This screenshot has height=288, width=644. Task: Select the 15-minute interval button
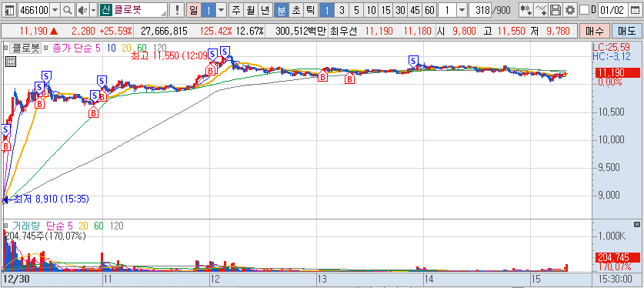[x=385, y=10]
